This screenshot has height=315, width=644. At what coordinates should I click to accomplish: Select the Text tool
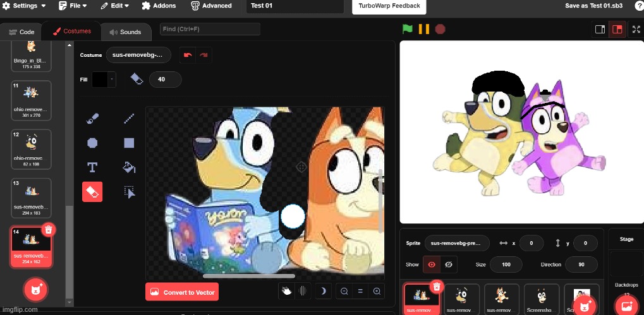click(92, 167)
